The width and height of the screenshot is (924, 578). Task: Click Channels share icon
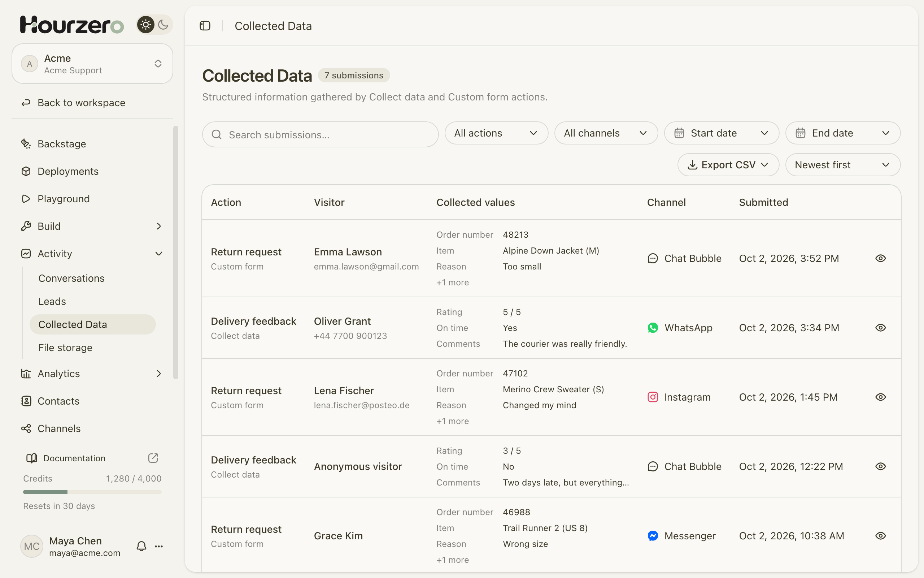[26, 428]
